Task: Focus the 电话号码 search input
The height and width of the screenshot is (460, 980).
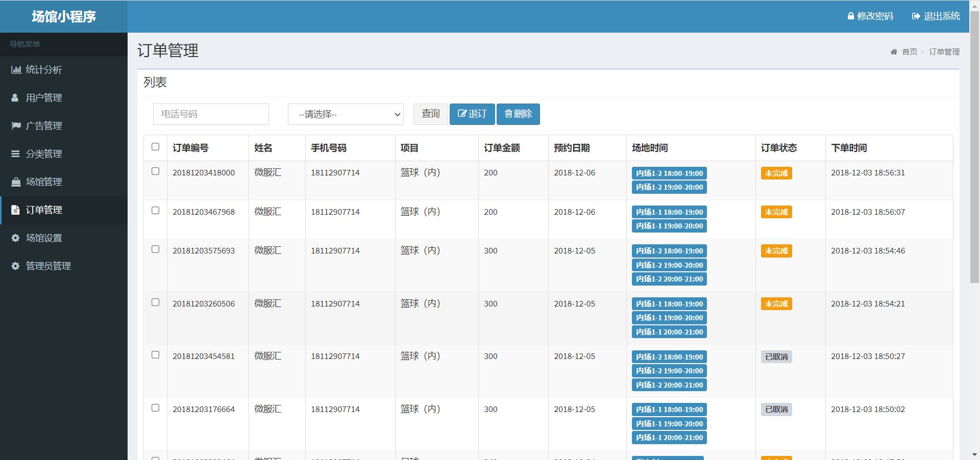Action: pyautogui.click(x=211, y=114)
